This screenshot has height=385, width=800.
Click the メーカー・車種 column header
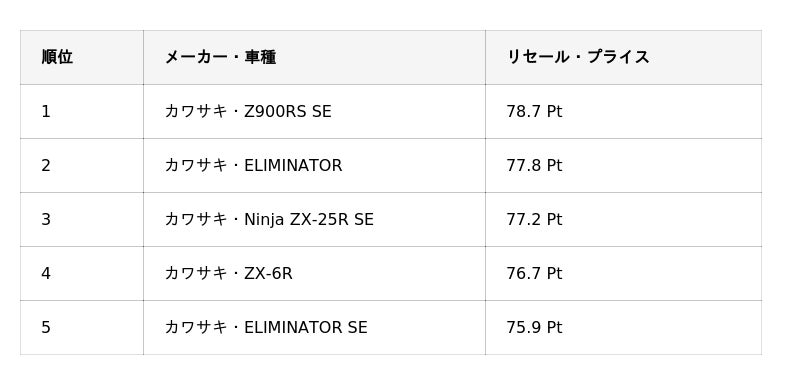[x=314, y=57]
